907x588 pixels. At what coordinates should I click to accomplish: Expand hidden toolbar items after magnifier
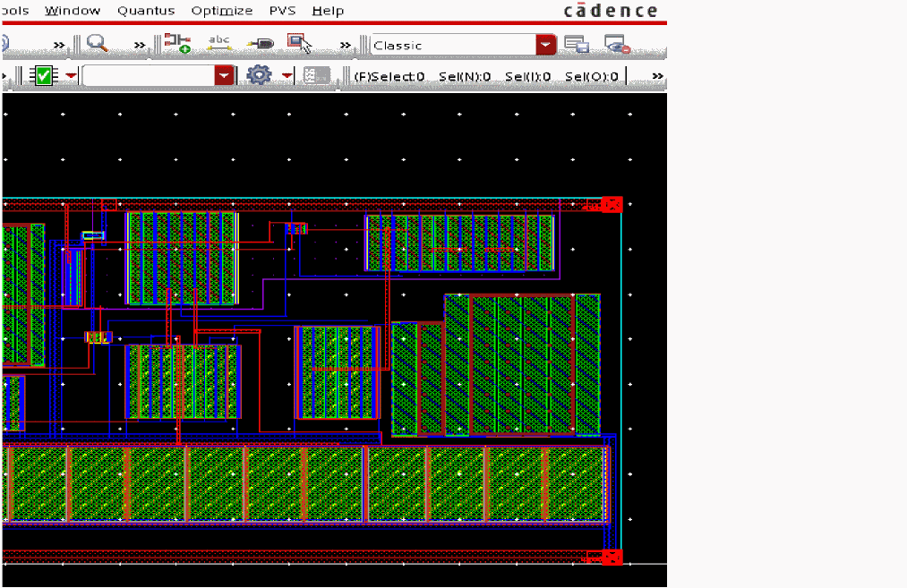coord(139,45)
